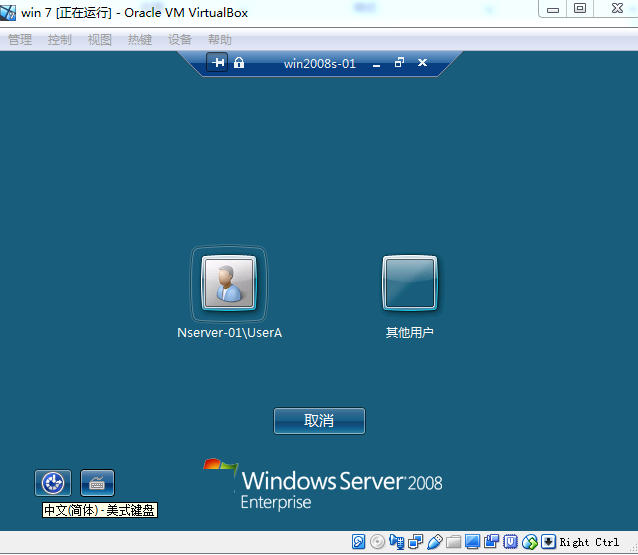Click the mouse integration status icon

click(x=530, y=542)
